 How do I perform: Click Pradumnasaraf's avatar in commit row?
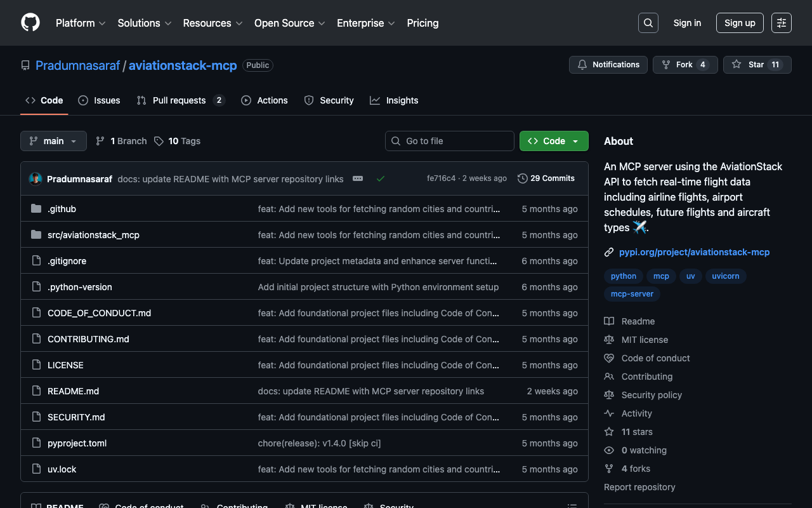point(36,179)
